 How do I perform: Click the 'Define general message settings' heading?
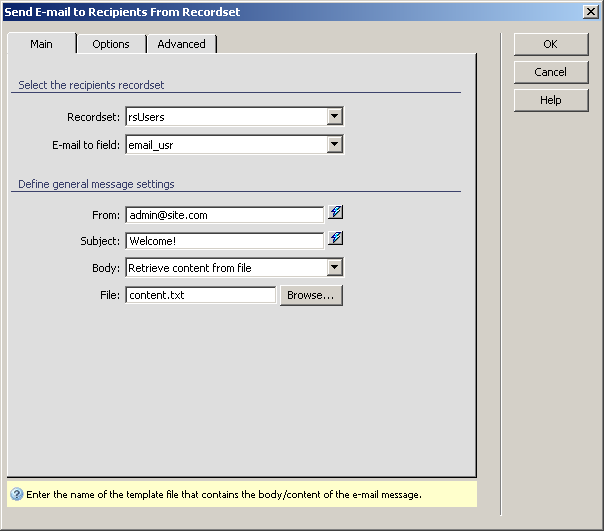click(x=96, y=184)
